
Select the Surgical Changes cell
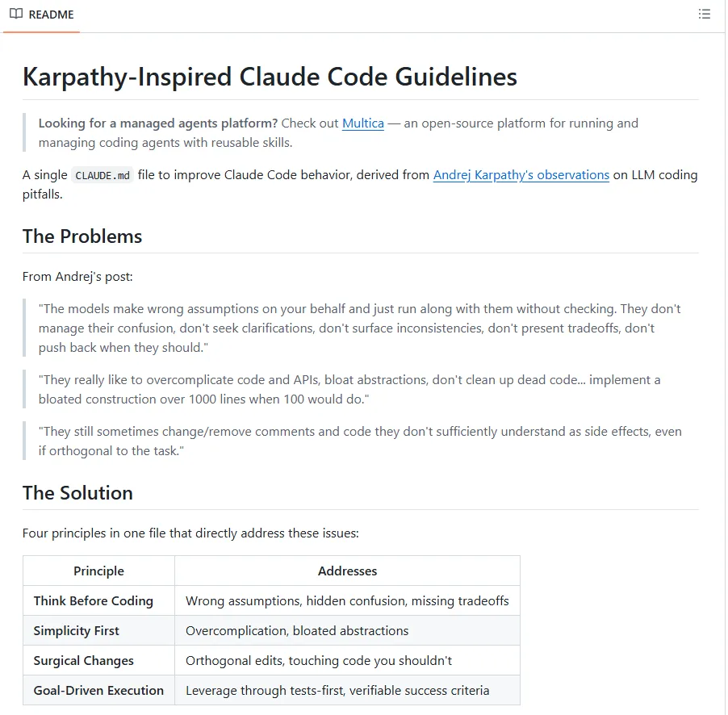click(83, 660)
